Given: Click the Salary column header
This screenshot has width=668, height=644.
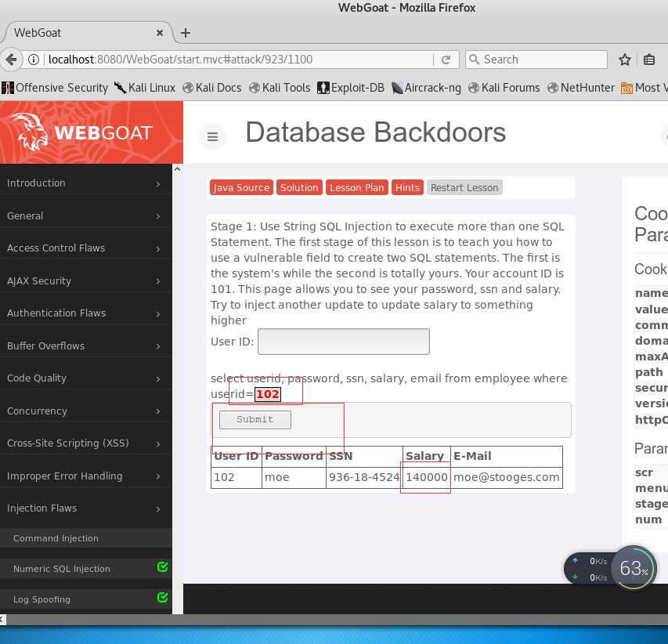Looking at the screenshot, I should coord(427,457).
